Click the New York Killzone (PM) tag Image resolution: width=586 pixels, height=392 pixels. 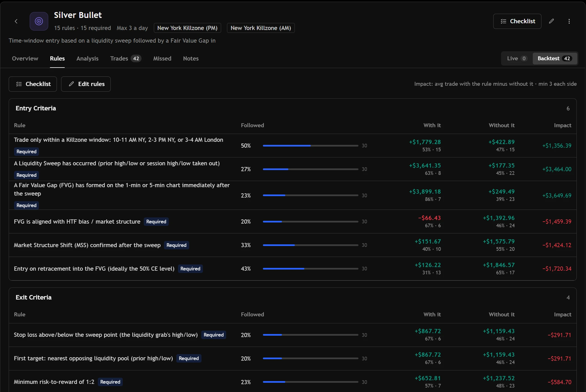point(187,28)
